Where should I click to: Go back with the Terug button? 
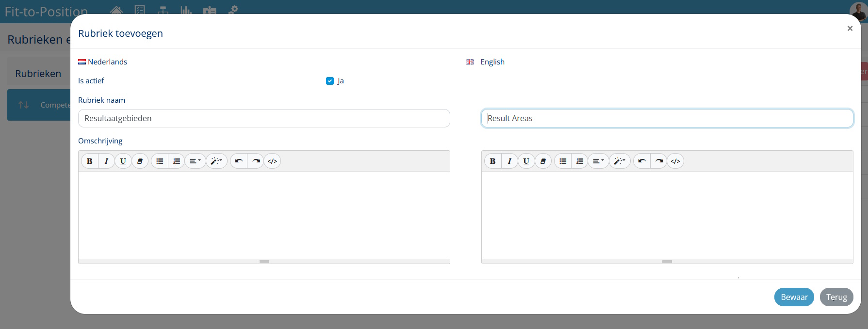click(x=836, y=297)
